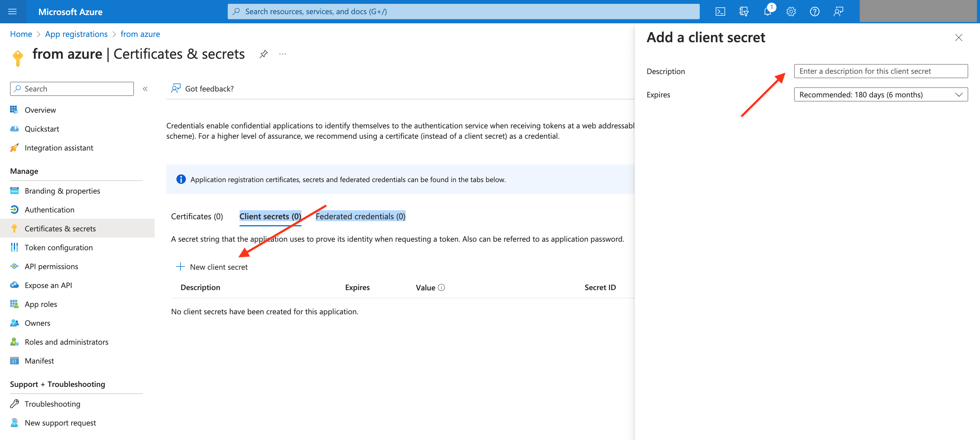
Task: Launch Cloud Shell from top bar
Action: [x=720, y=12]
